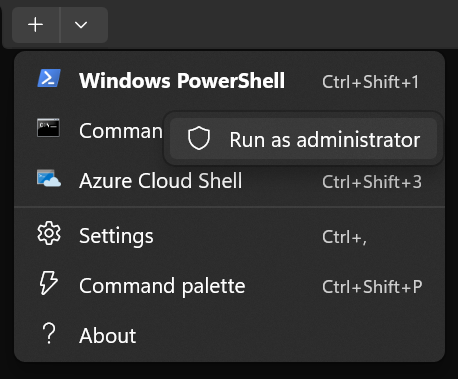Open Settings from the menu
The height and width of the screenshot is (379, 458).
pos(229,236)
